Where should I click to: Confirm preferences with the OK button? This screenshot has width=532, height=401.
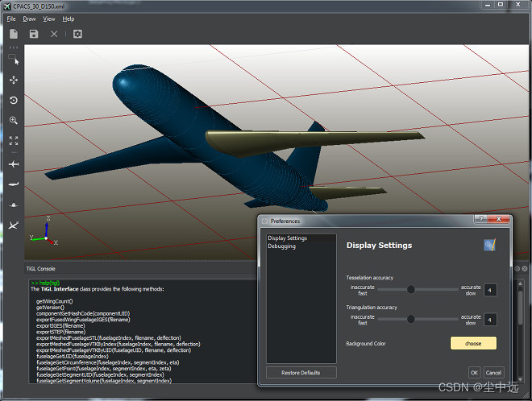coord(474,372)
